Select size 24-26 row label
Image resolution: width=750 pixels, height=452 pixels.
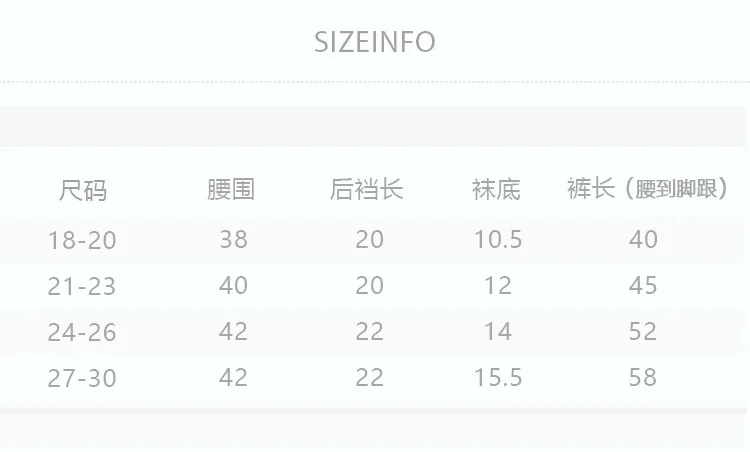coord(82,332)
